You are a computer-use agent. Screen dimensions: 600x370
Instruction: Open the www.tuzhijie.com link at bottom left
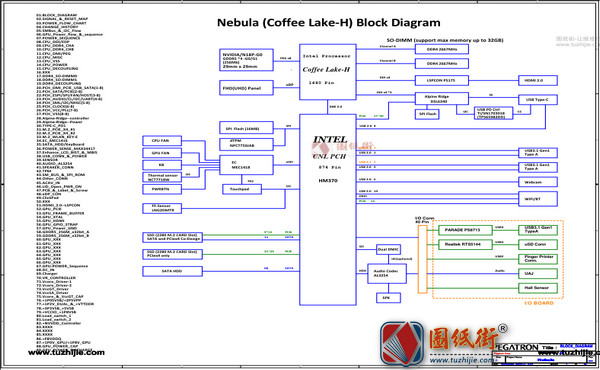66,352
